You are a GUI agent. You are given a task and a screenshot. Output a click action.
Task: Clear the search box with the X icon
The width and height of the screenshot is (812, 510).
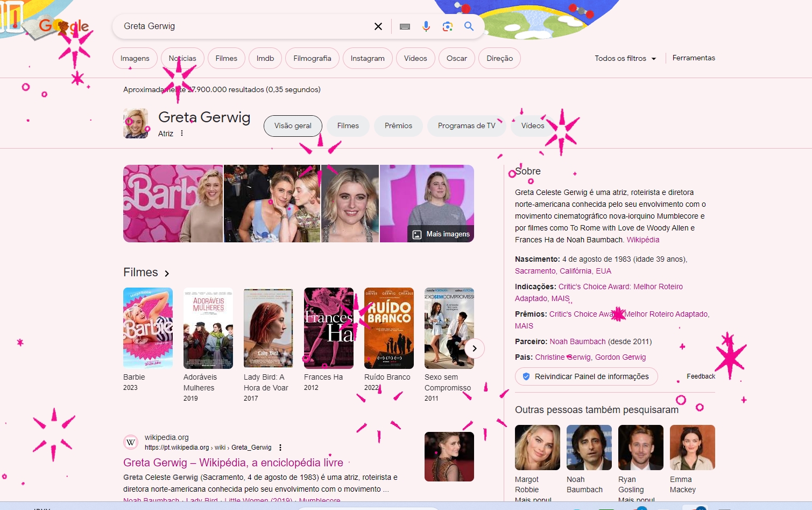pyautogui.click(x=378, y=26)
